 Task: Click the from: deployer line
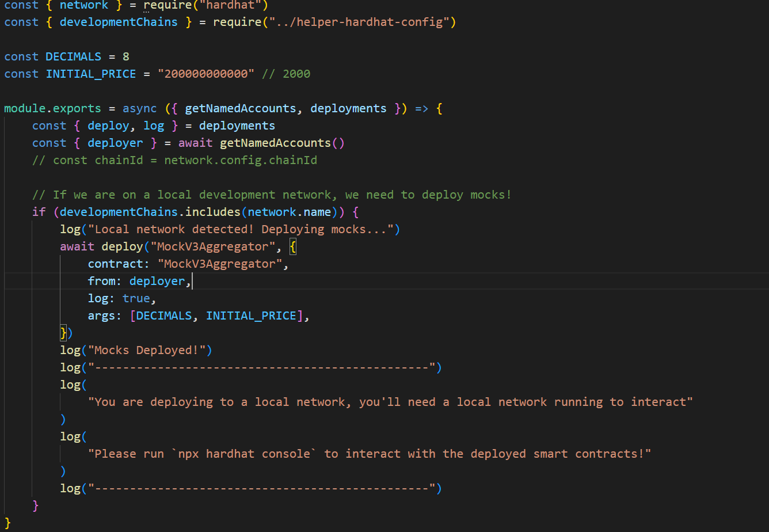click(140, 282)
